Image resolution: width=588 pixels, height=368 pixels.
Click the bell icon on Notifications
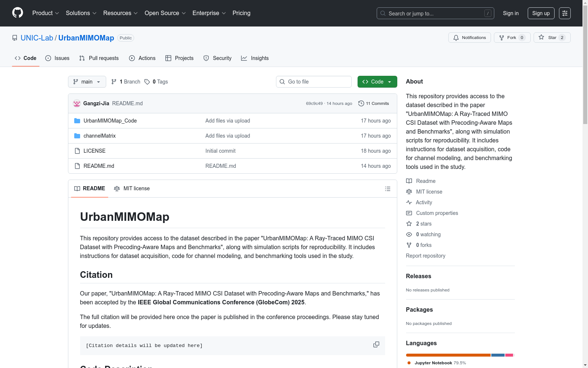point(456,38)
